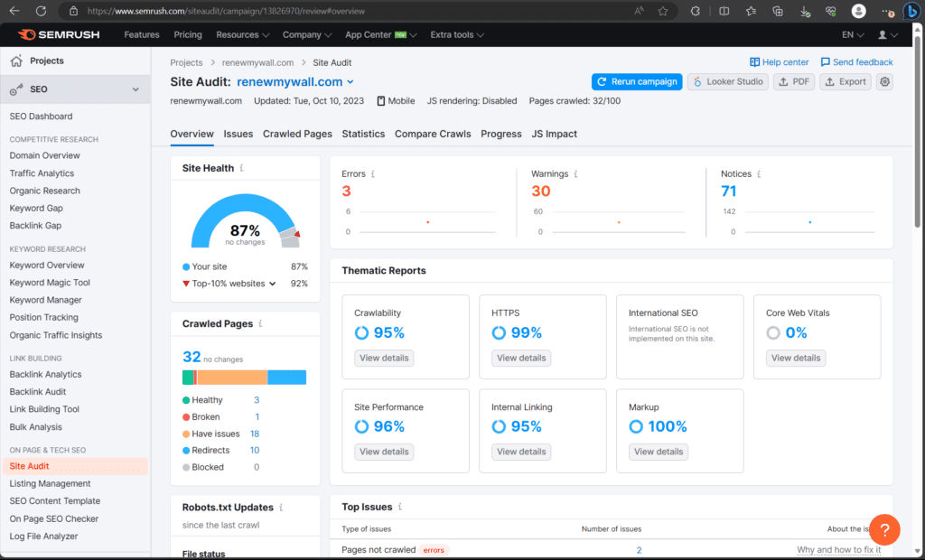This screenshot has height=560, width=925.
Task: Switch to the Issues tab
Action: coord(238,134)
